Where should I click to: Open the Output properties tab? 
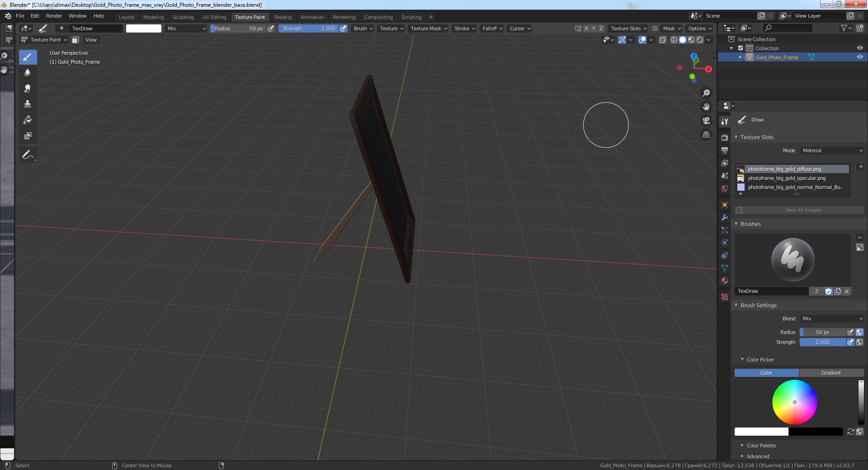(725, 150)
